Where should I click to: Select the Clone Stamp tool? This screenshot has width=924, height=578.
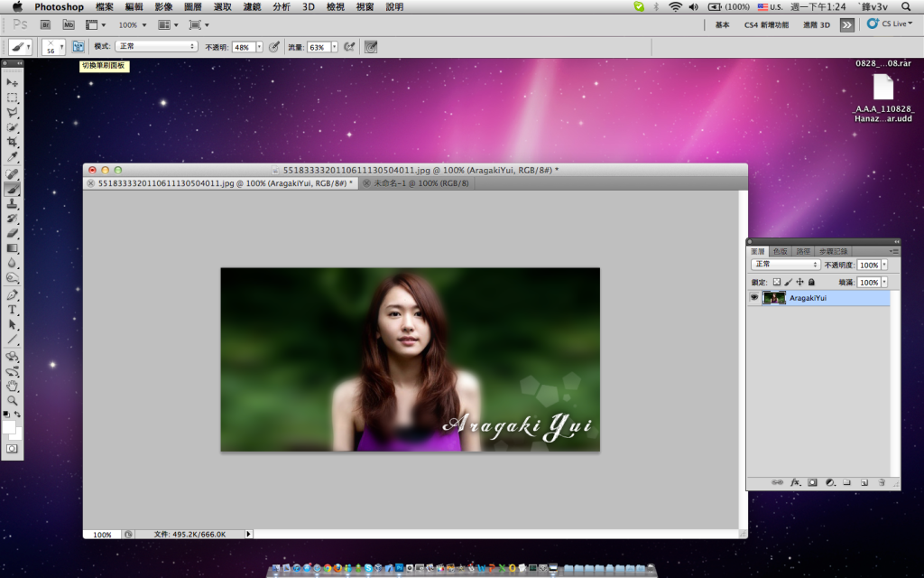pos(13,204)
